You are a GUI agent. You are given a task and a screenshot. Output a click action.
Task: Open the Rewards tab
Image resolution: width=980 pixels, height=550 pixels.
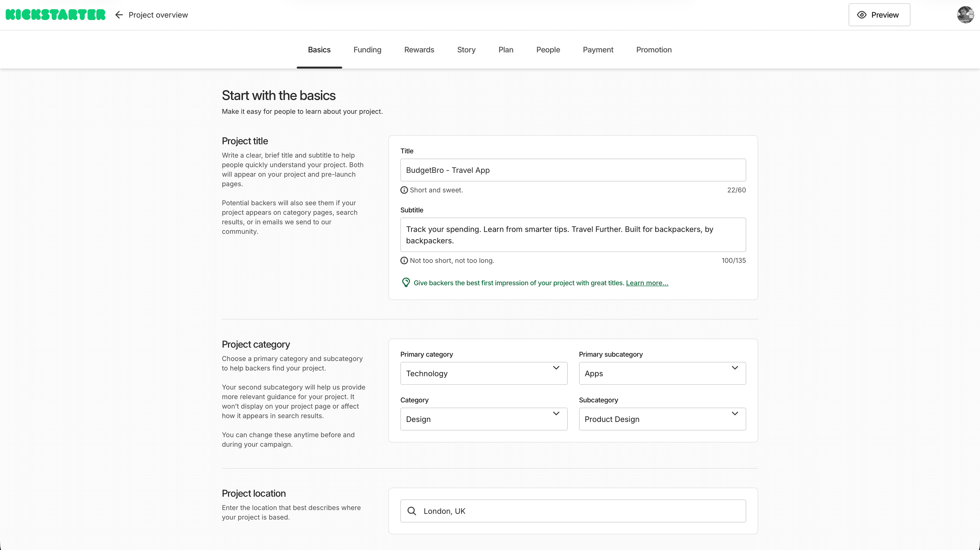click(419, 49)
